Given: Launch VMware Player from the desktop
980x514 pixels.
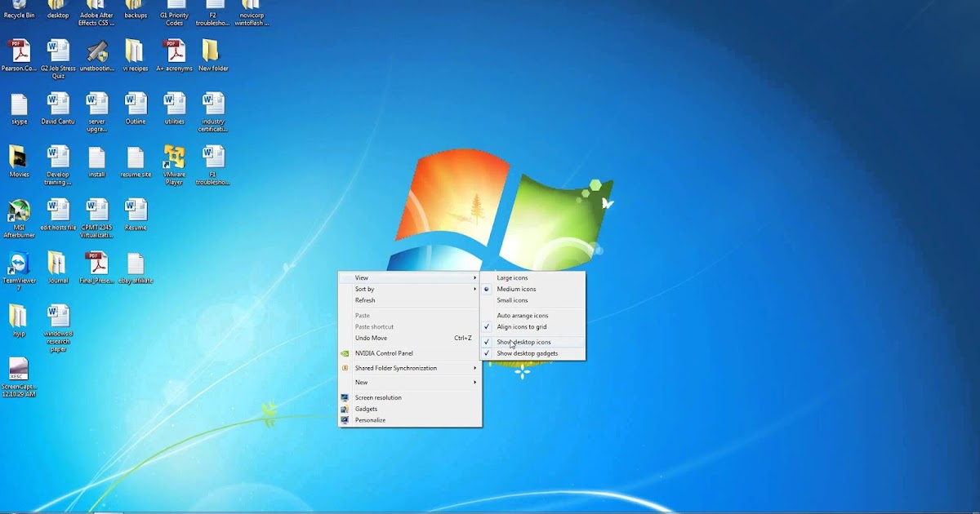Looking at the screenshot, I should click(174, 159).
